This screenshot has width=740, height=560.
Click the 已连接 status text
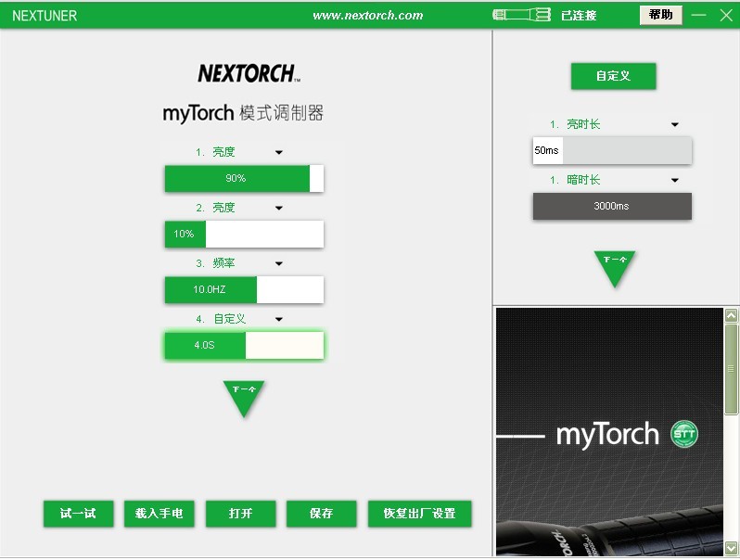coord(579,16)
